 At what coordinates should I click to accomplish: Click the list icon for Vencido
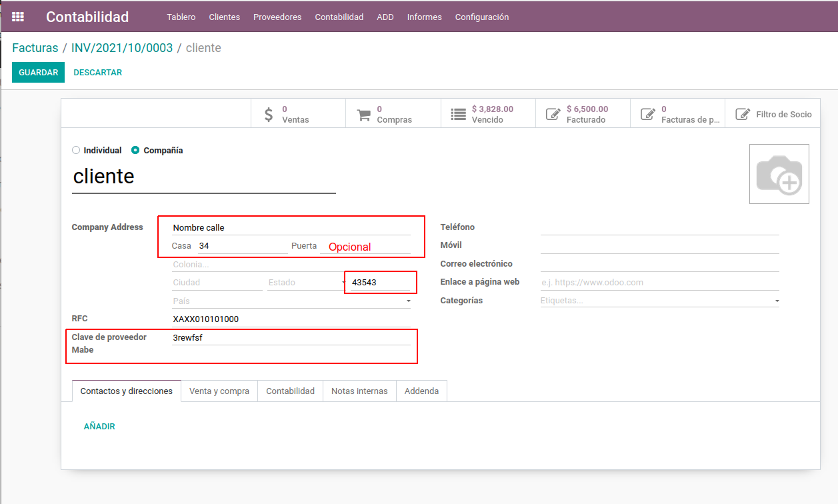coord(458,114)
